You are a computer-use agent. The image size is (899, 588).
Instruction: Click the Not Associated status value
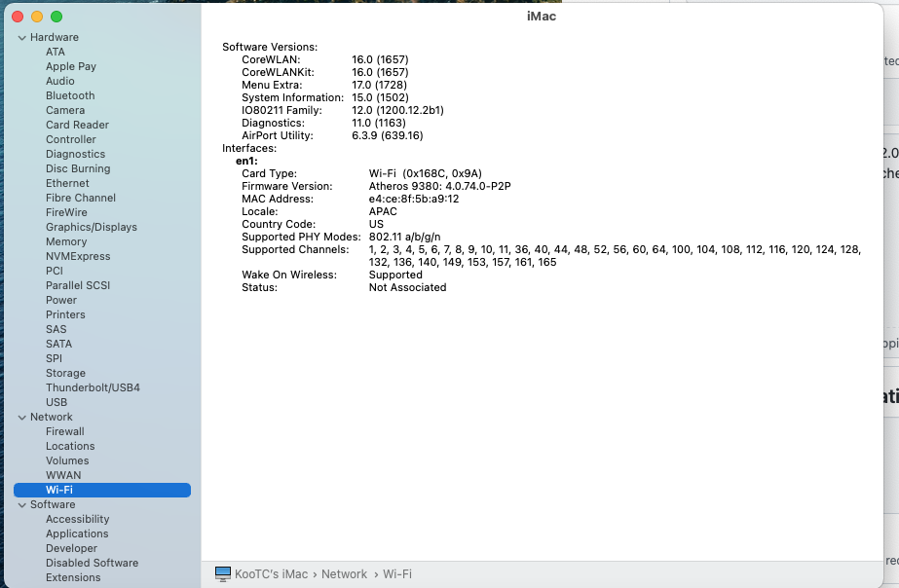408,288
